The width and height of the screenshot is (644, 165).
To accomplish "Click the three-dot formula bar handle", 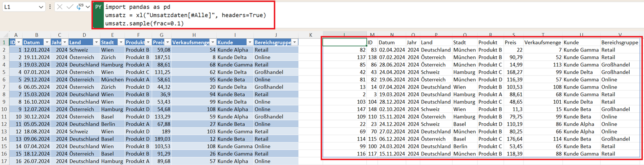I will tap(50, 7).
